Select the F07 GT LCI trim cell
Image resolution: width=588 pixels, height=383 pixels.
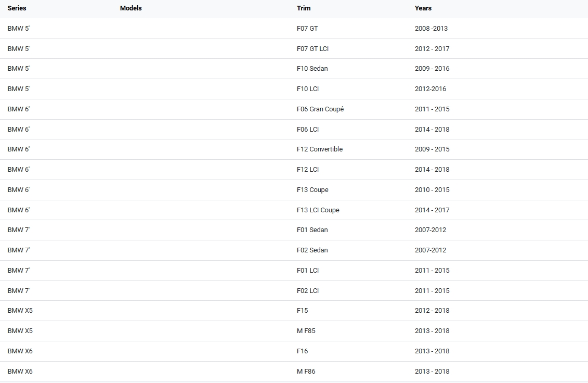[312, 49]
